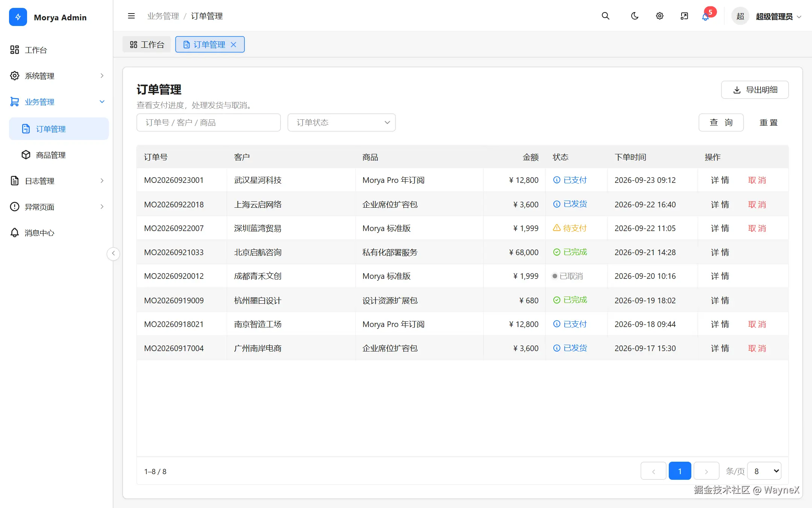812x508 pixels.
Task: Click the 导出明细 export button
Action: coord(755,90)
